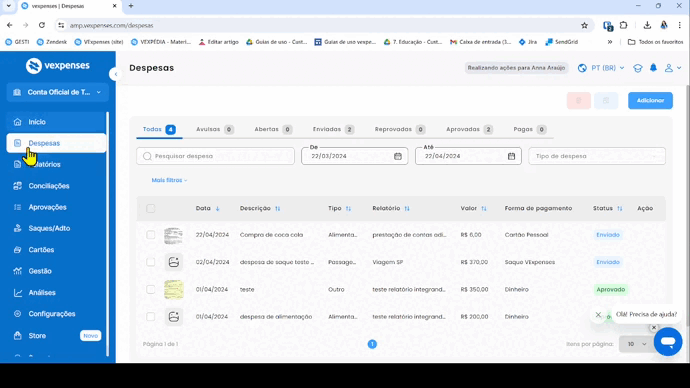
Task: Select the Todas tab
Action: pyautogui.click(x=159, y=129)
